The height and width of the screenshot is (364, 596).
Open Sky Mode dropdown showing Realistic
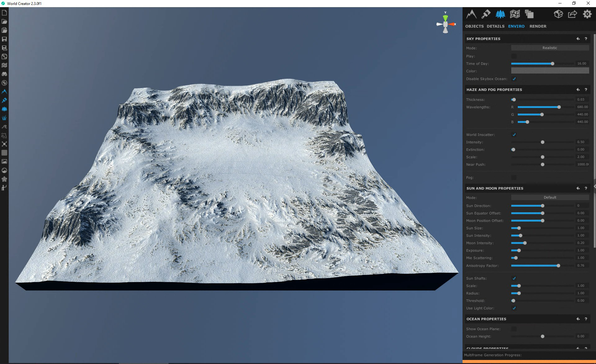click(550, 48)
